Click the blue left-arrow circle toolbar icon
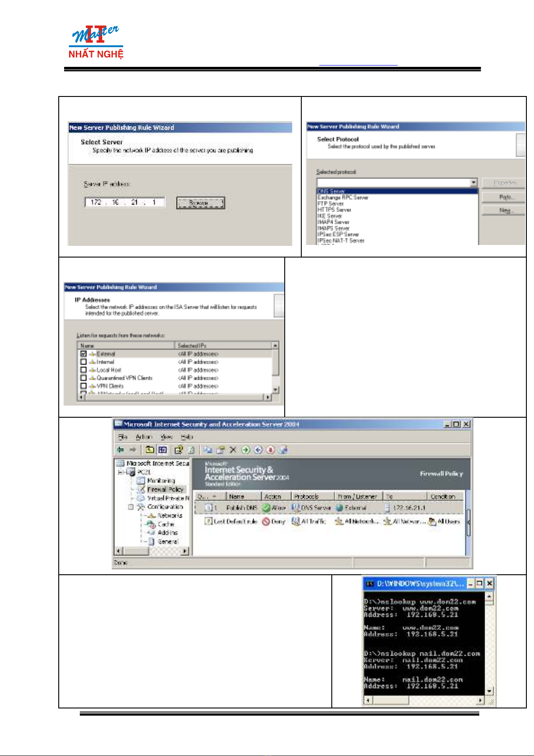Screen dimensions: 534x756 click(x=258, y=450)
